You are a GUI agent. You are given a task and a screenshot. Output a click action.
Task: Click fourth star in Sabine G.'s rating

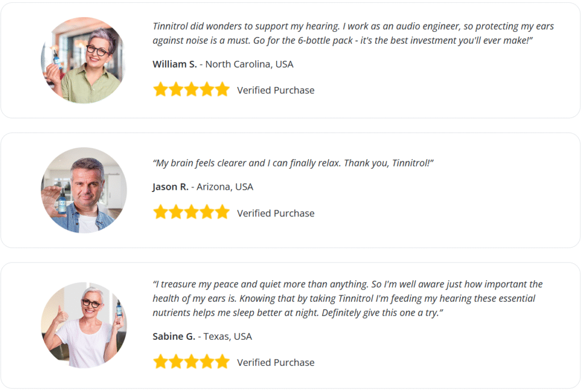207,362
